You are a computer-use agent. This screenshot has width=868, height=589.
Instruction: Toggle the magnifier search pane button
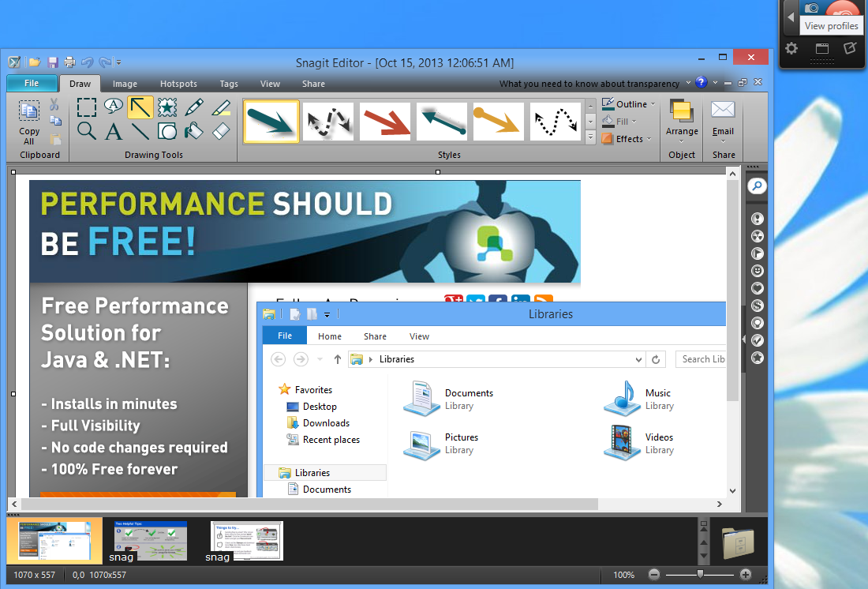pyautogui.click(x=757, y=186)
